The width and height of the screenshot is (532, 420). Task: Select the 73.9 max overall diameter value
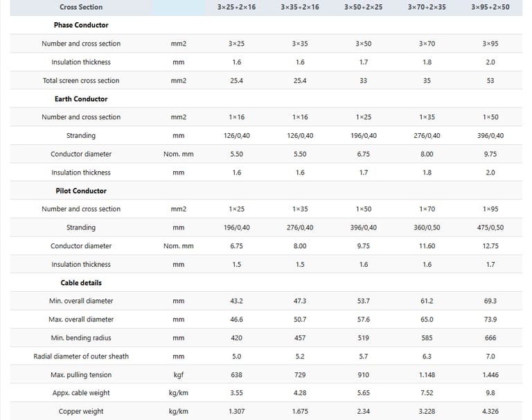point(490,320)
